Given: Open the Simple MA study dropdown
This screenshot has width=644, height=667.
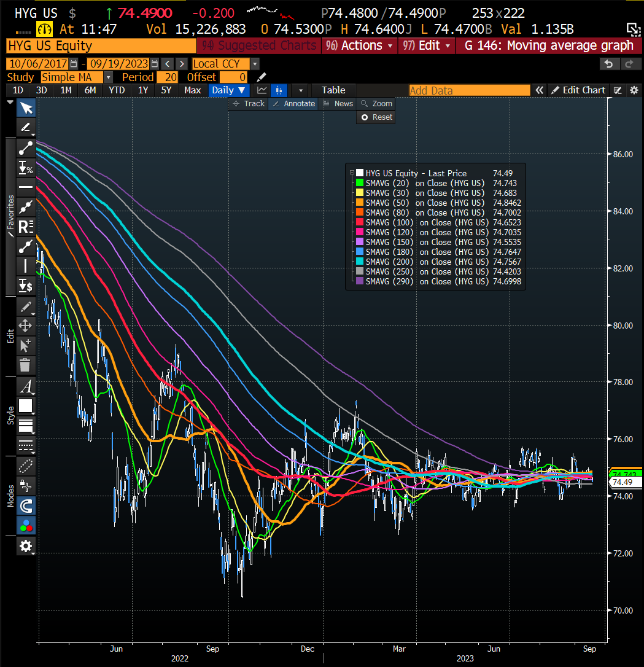Looking at the screenshot, I should click(x=109, y=77).
